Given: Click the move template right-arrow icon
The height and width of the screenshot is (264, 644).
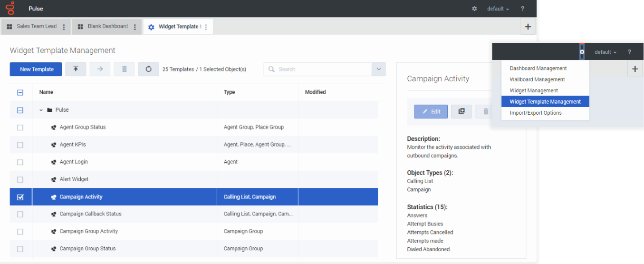Looking at the screenshot, I should 100,69.
